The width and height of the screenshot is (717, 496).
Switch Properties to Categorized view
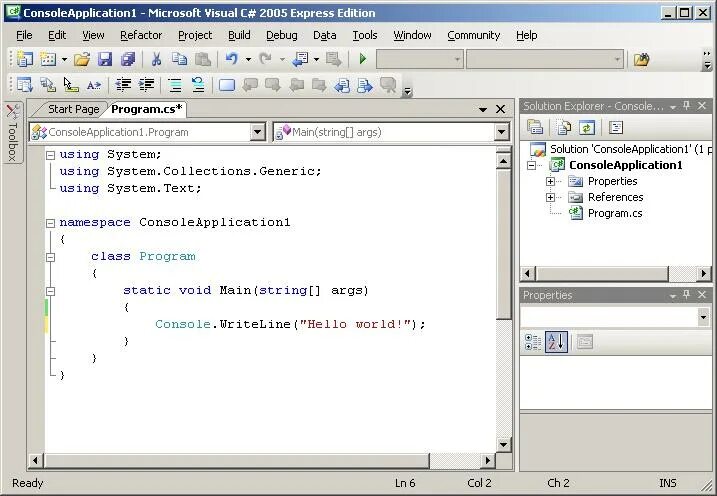tap(533, 342)
